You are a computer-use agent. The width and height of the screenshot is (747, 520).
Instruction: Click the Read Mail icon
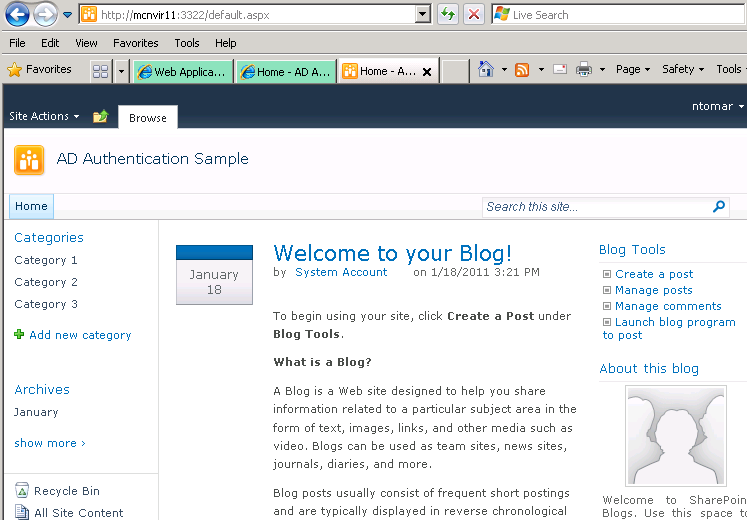point(560,70)
